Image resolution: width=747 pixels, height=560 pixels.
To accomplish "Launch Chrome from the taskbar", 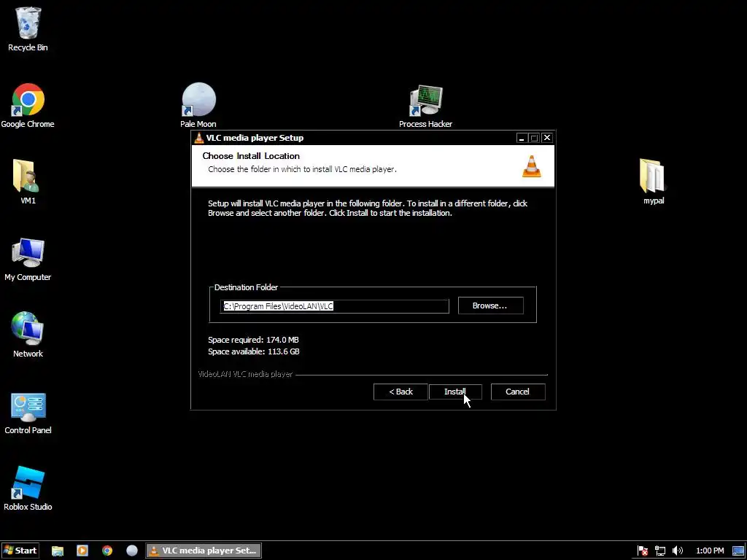I will [x=107, y=551].
